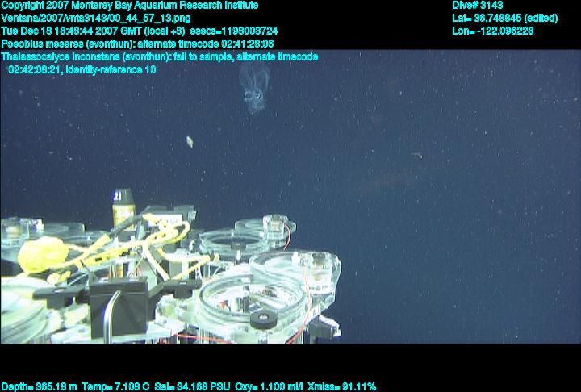Click the Poeobius meseres annotation line
The image size is (581, 392).
(x=137, y=44)
